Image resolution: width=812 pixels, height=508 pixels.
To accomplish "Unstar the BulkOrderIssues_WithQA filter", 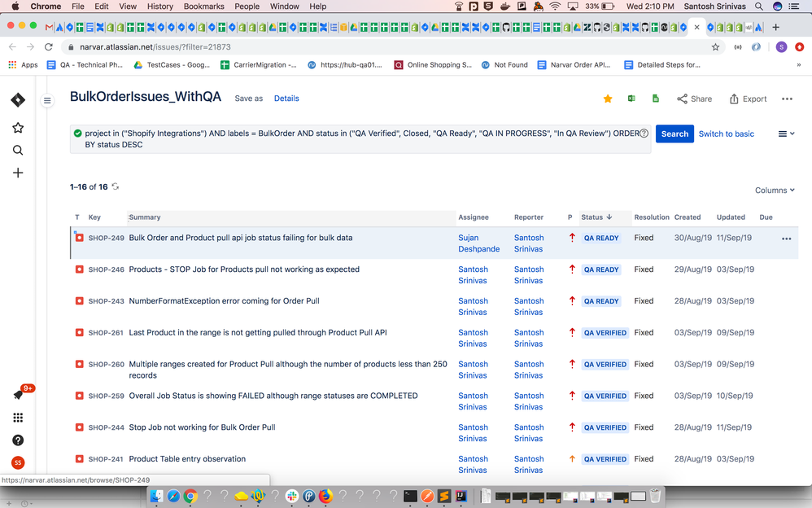I will coord(608,99).
